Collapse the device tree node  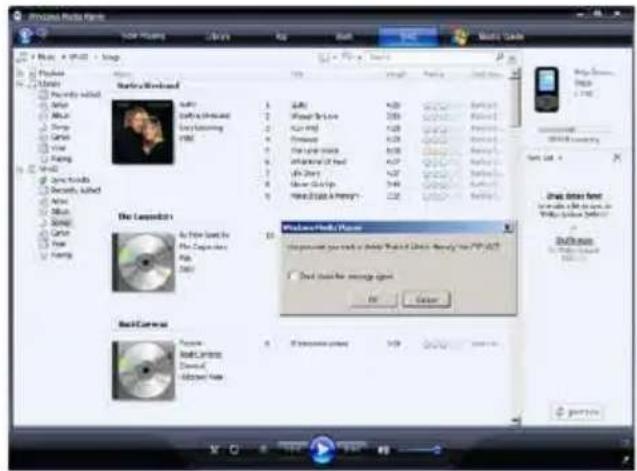20,169
